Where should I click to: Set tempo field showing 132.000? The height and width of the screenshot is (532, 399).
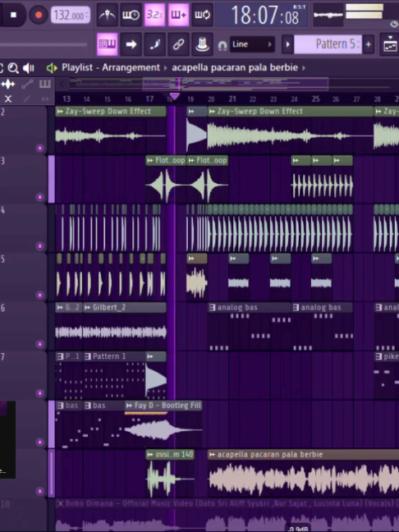tap(71, 16)
